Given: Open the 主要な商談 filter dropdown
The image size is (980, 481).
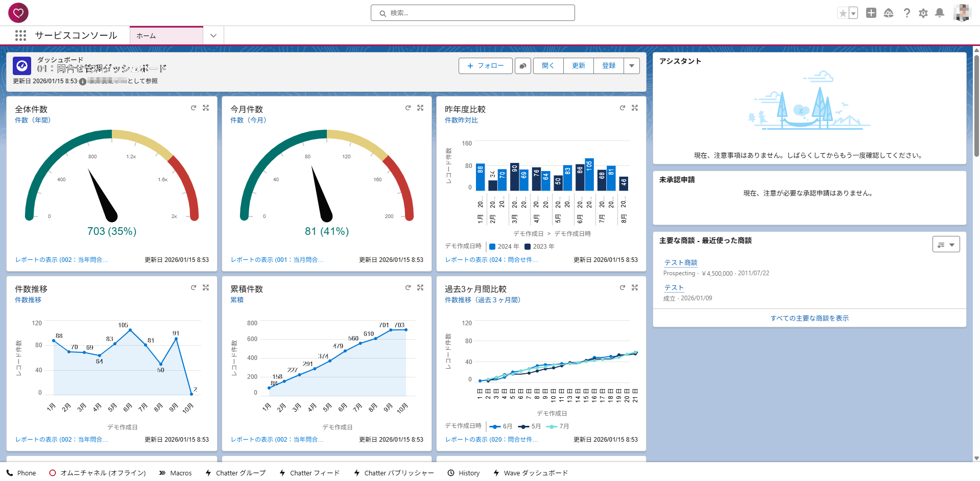Looking at the screenshot, I should [946, 245].
